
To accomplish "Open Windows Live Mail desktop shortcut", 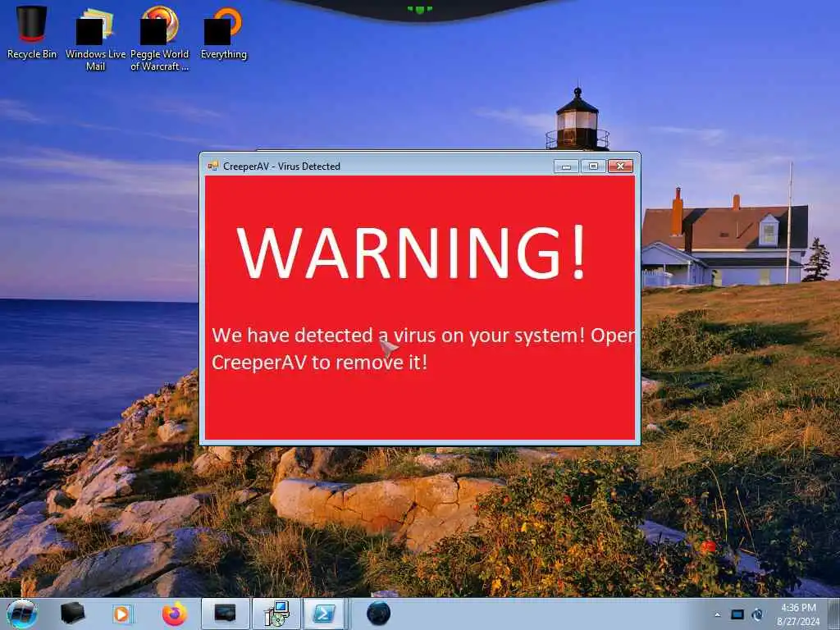I will [95, 39].
